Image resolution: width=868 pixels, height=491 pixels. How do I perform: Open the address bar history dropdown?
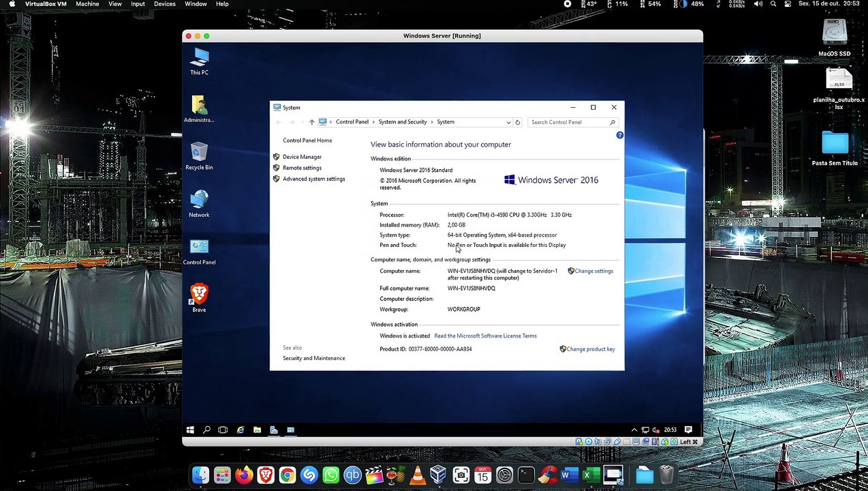(x=508, y=122)
